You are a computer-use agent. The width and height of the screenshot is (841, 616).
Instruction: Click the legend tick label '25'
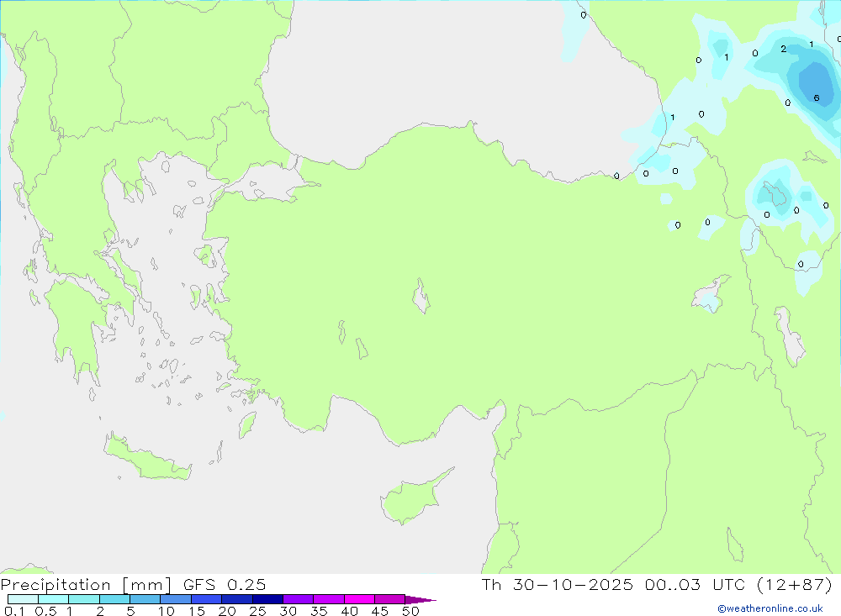[257, 611]
